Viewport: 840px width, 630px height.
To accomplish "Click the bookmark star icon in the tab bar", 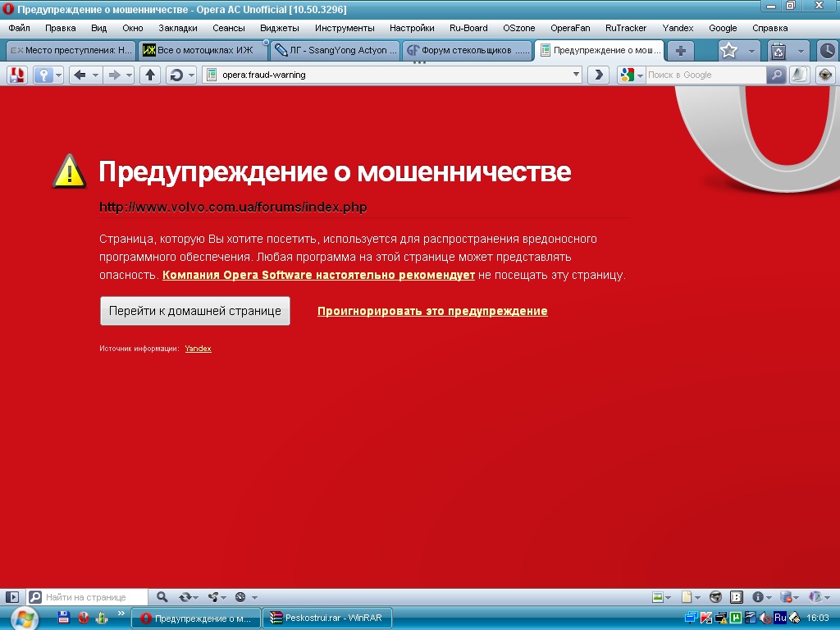I will tap(728, 51).
